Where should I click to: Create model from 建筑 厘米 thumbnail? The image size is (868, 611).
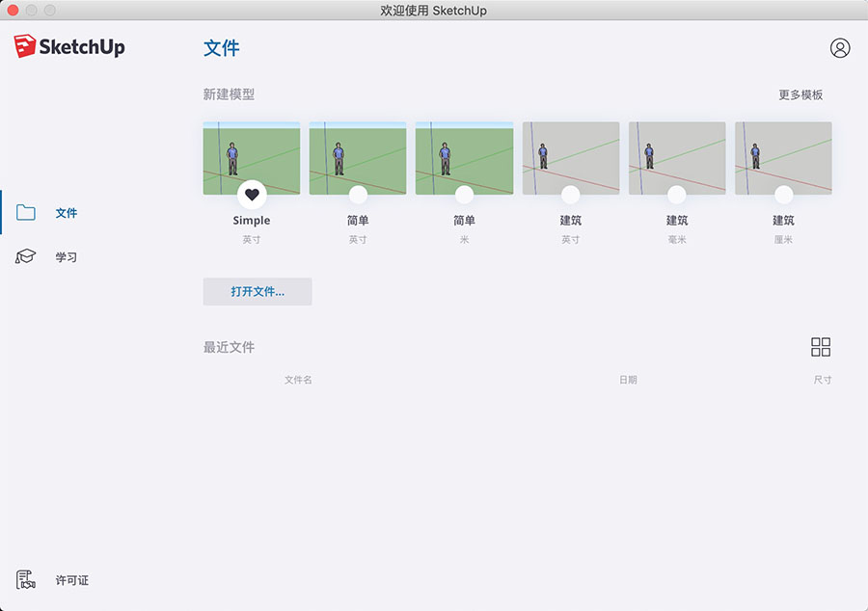coord(783,158)
